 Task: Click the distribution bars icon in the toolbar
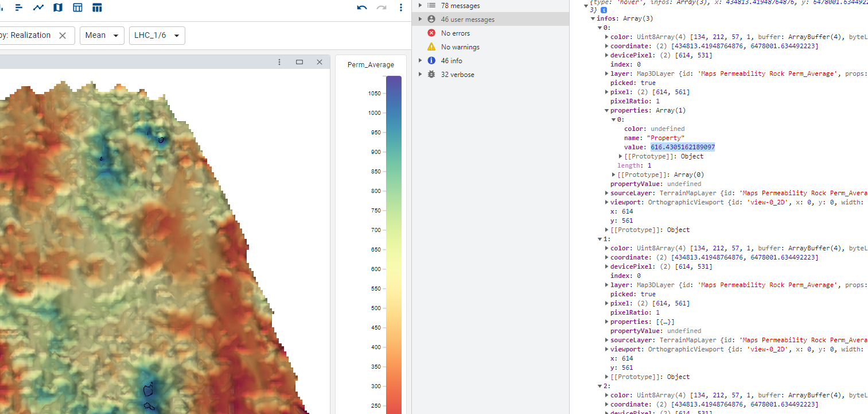tap(19, 7)
